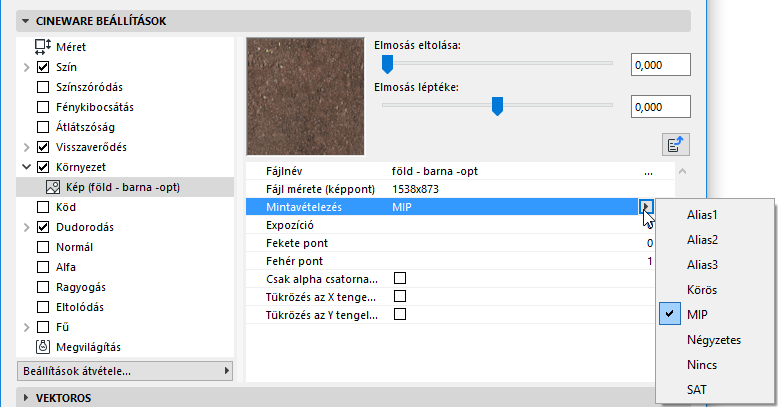
Task: Collapse the Környezet tree item
Action: (x=27, y=167)
